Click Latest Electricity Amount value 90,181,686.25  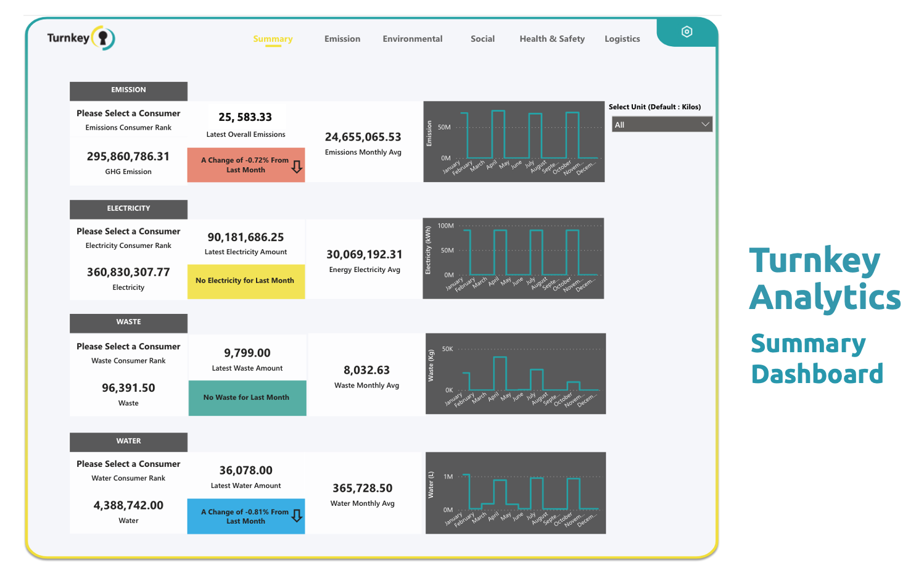245,237
